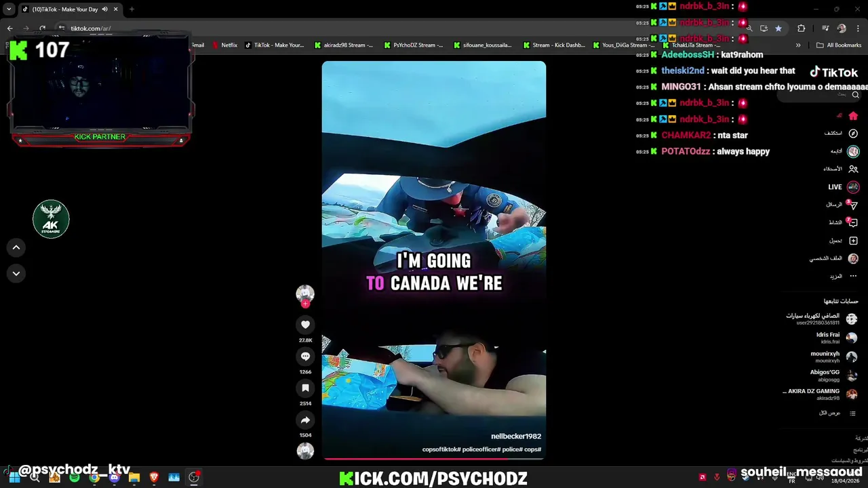This screenshot has height=488, width=868.
Task: Open the Following avatar icon in sidebar
Action: (853, 151)
